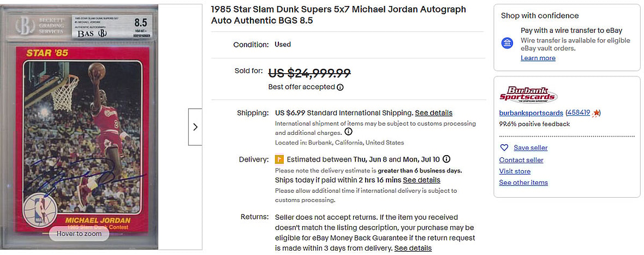Open Learn more about wire transfer
Screen dimensions: 644x255
538,58
